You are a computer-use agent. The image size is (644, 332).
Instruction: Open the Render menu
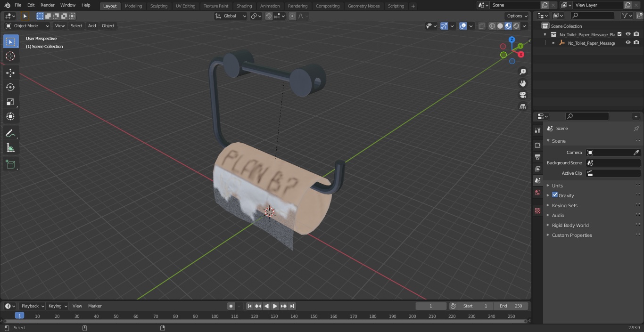(47, 5)
